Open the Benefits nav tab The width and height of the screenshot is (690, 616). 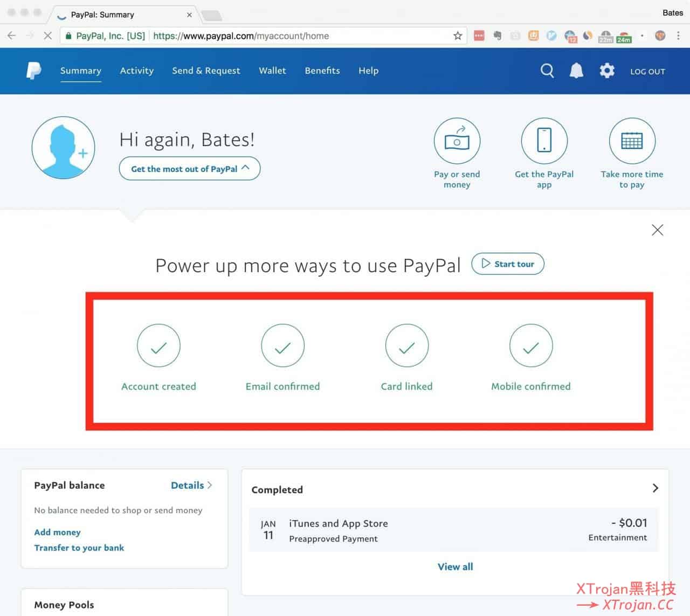322,71
